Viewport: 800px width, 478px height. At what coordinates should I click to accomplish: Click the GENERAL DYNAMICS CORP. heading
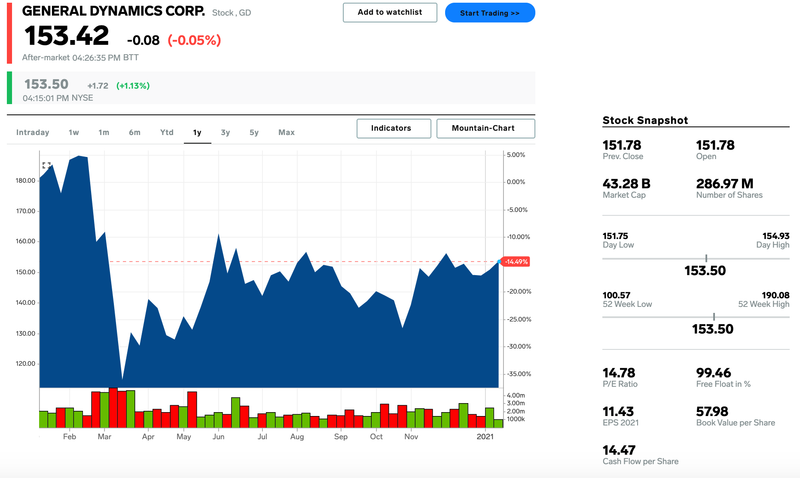pyautogui.click(x=113, y=11)
